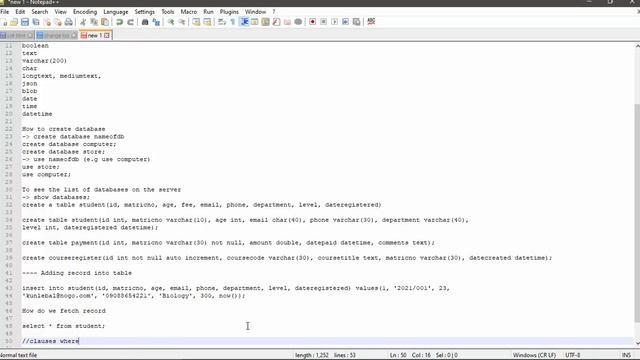This screenshot has width=640, height=360.
Task: Click the scrollbar down arrow
Action: (637, 343)
